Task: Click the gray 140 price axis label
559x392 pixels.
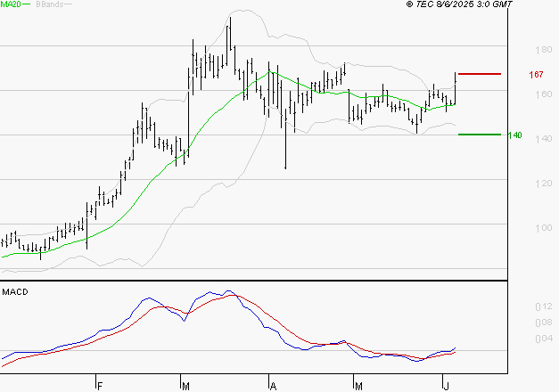Action: 544,139
